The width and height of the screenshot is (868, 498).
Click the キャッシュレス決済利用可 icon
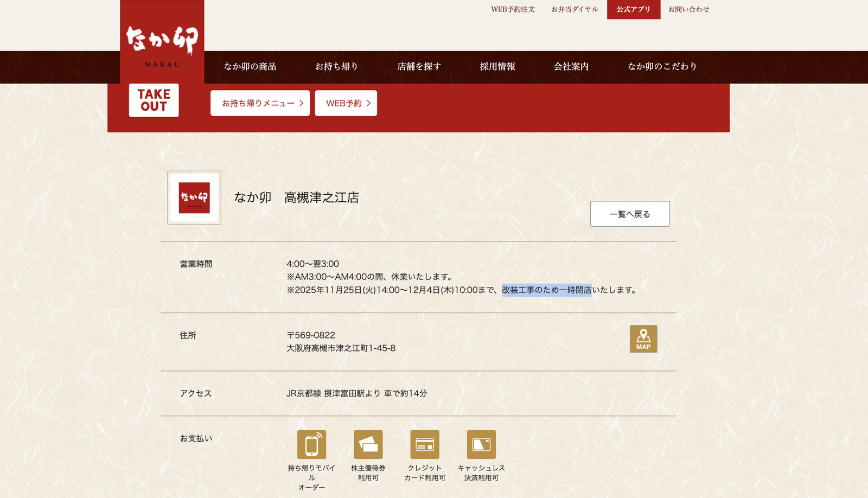(x=481, y=445)
